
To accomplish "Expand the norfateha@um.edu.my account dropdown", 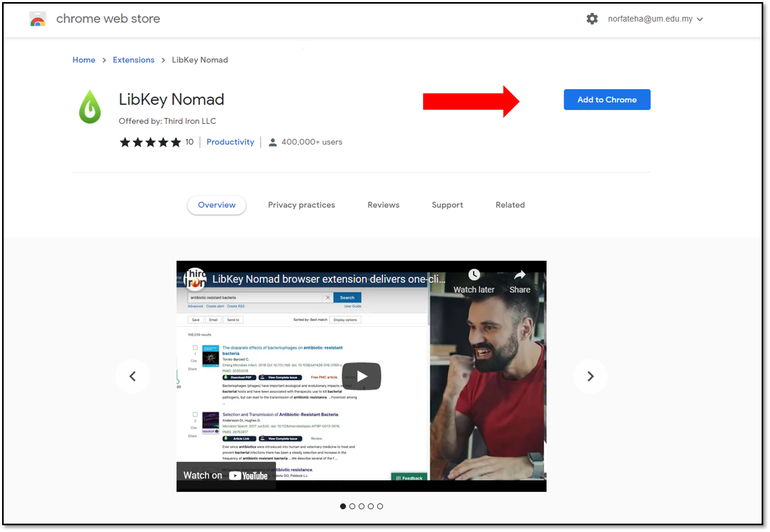I will click(x=656, y=19).
